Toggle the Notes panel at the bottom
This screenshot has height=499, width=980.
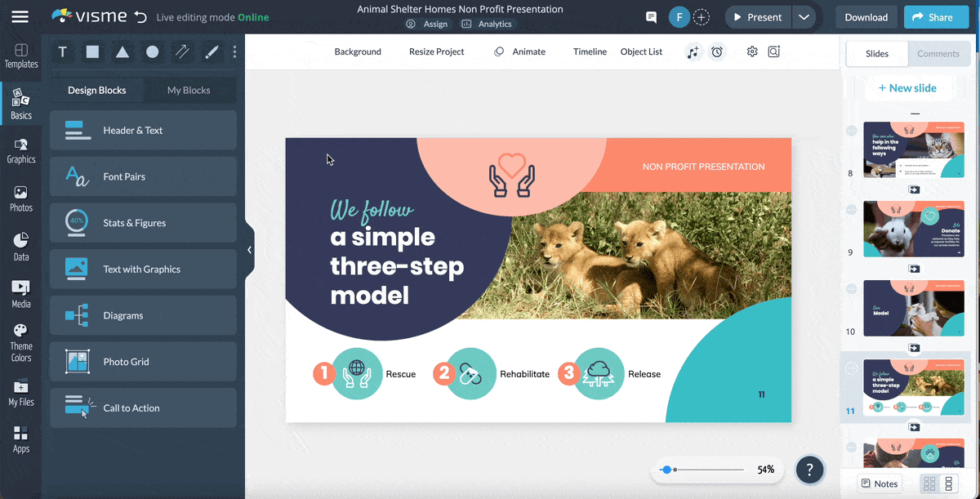(879, 483)
